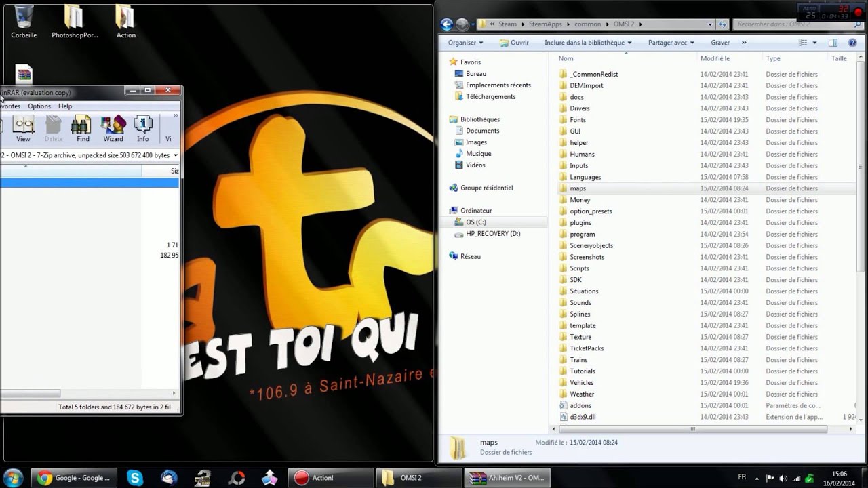Click the Graver toolbar button
Viewport: 868px width, 488px height.
[720, 43]
